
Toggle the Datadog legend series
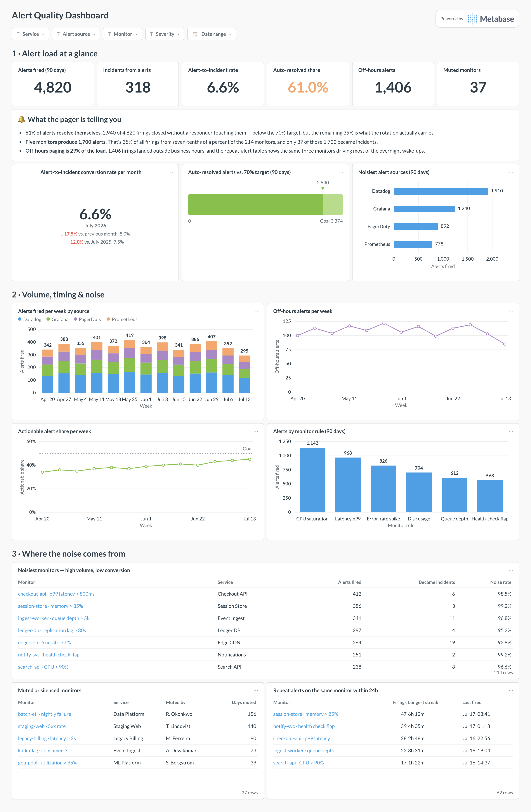[x=30, y=319]
